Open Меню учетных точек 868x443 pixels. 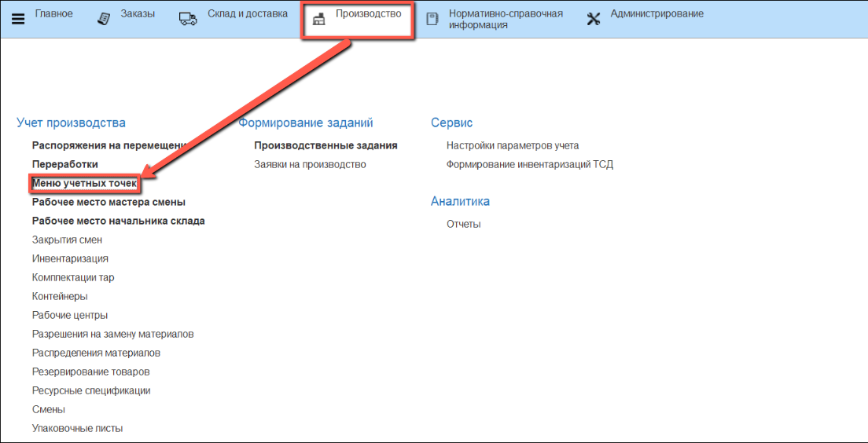(84, 183)
